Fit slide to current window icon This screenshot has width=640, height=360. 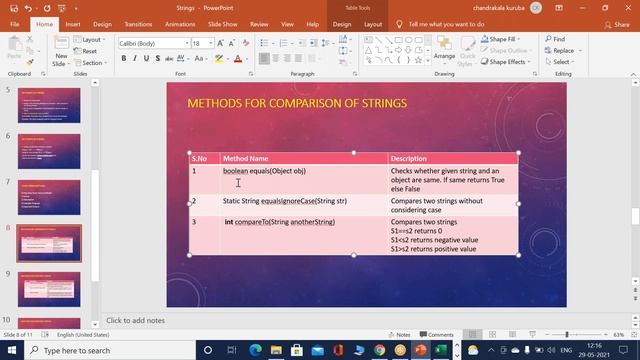pos(634,334)
